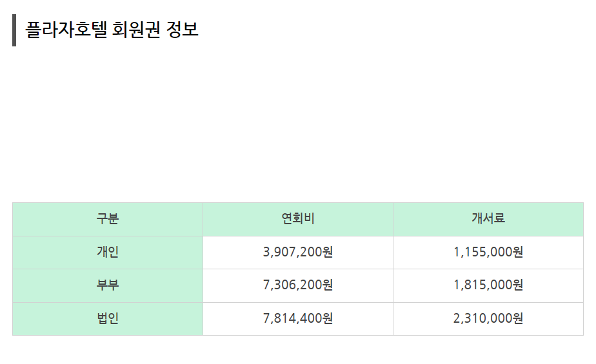
Task: Click the 부부 row label
Action: (108, 285)
